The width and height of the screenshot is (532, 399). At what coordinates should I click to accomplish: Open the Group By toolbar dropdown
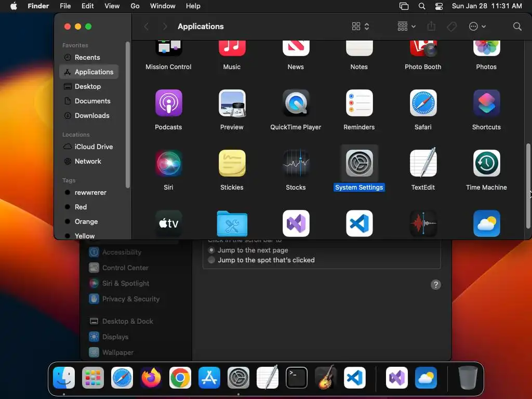tap(406, 26)
